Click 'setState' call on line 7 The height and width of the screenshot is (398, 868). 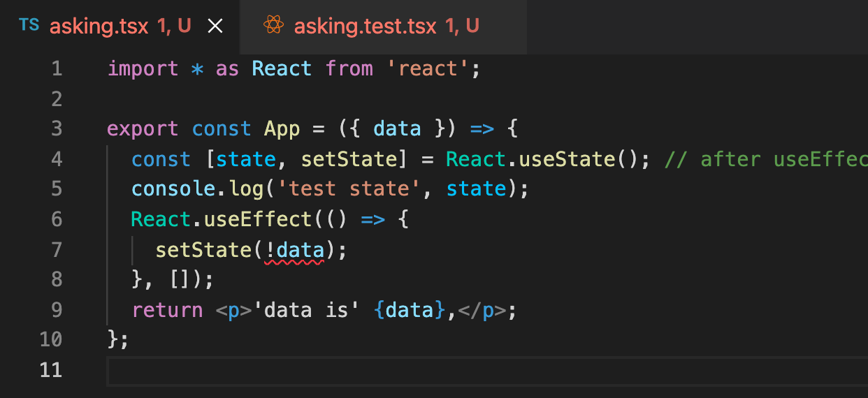tap(203, 249)
